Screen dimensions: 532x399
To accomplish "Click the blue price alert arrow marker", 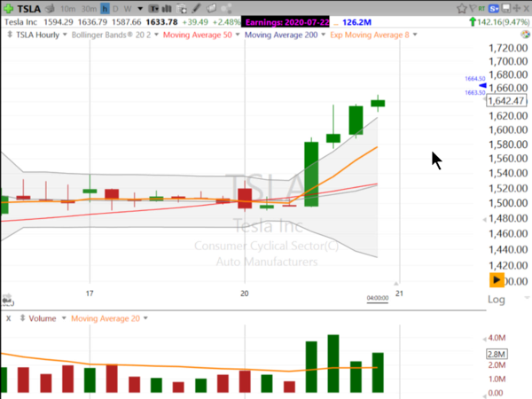I will click(x=484, y=87).
